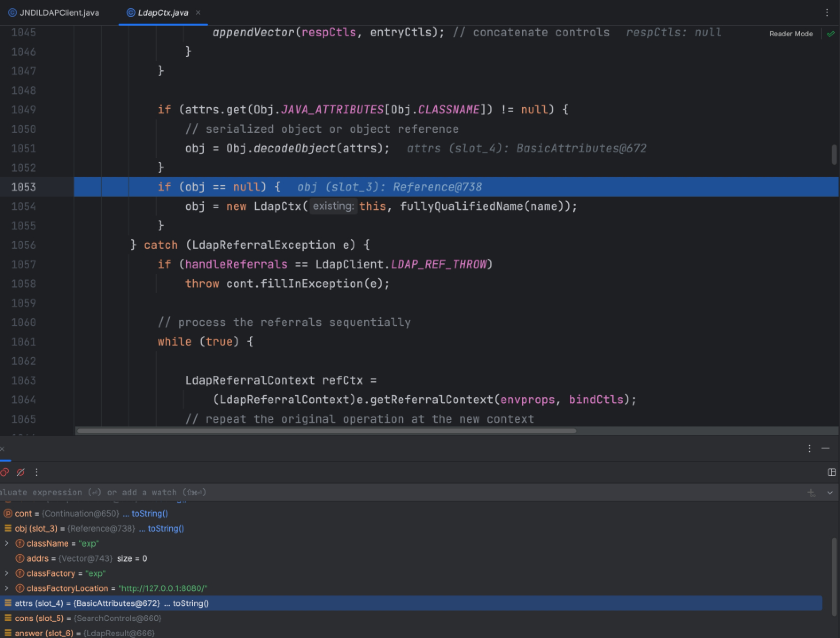Click the View Breakpoints red circles icon
This screenshot has width=840, height=638.
(x=4, y=472)
